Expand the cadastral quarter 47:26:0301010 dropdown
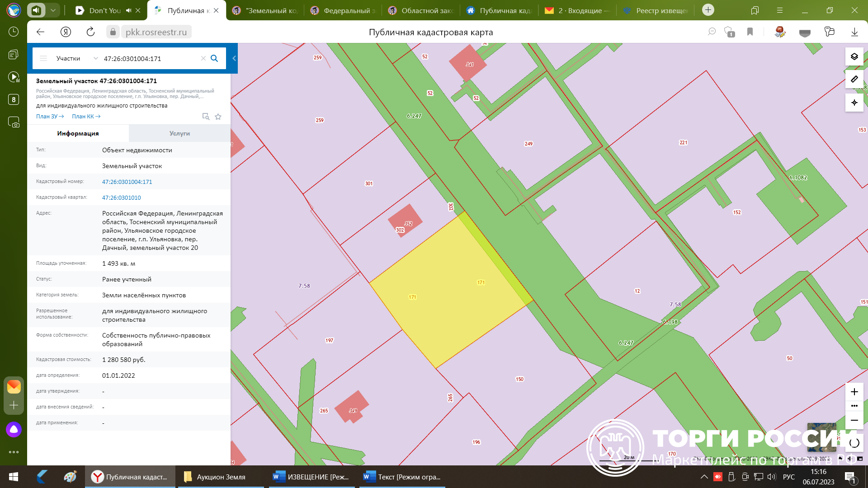 pos(122,197)
